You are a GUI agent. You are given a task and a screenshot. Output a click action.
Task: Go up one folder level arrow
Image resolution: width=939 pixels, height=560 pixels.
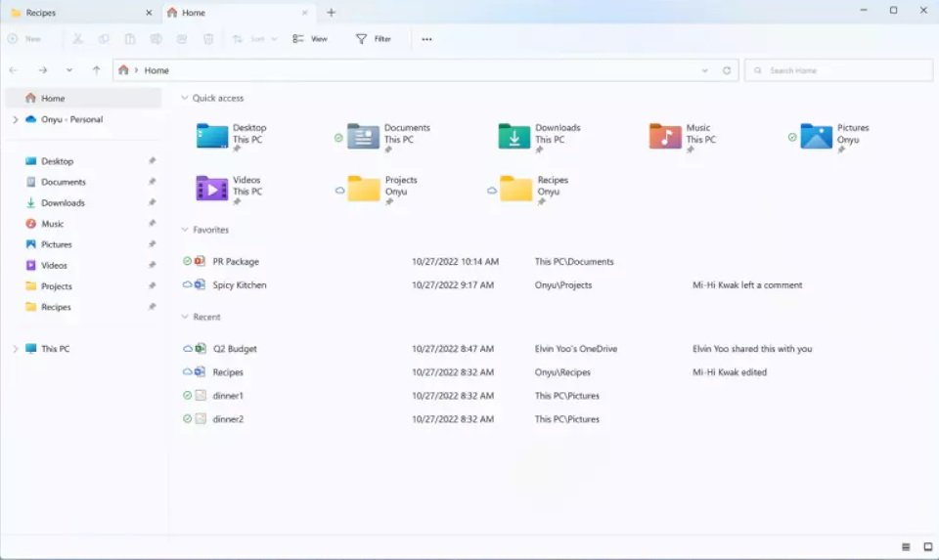(x=96, y=70)
